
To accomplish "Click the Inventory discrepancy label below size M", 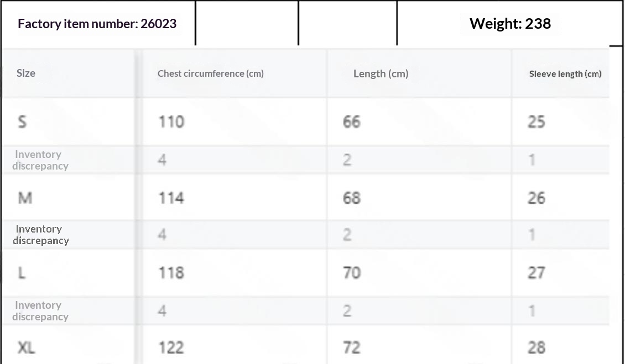I will 41,235.
